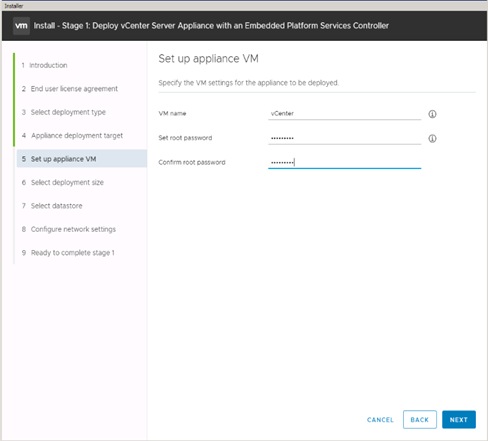The image size is (488, 441).
Task: Click the Installer window title
Action: coord(14,6)
